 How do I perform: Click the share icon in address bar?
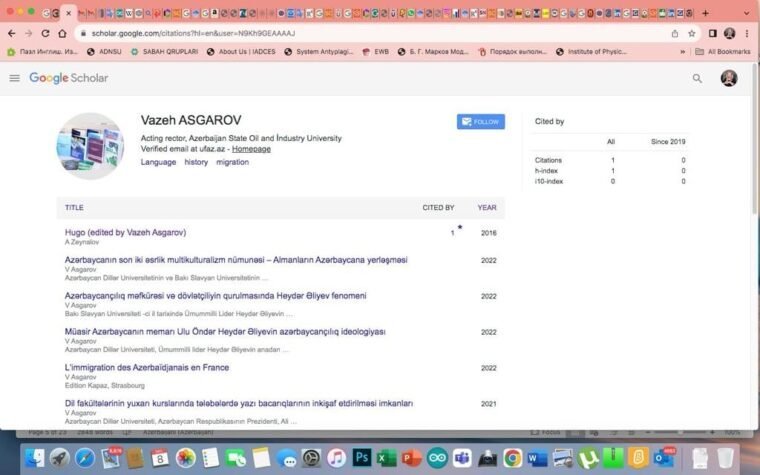coord(675,33)
